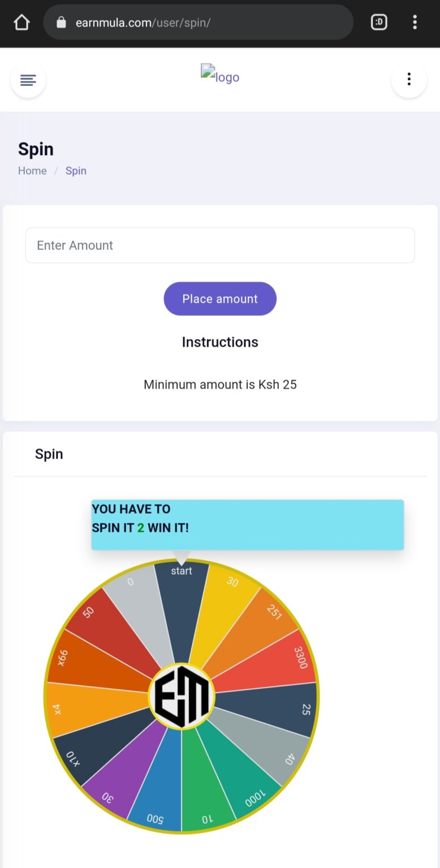
Task: Open the page header three-dot options
Action: pos(409,80)
